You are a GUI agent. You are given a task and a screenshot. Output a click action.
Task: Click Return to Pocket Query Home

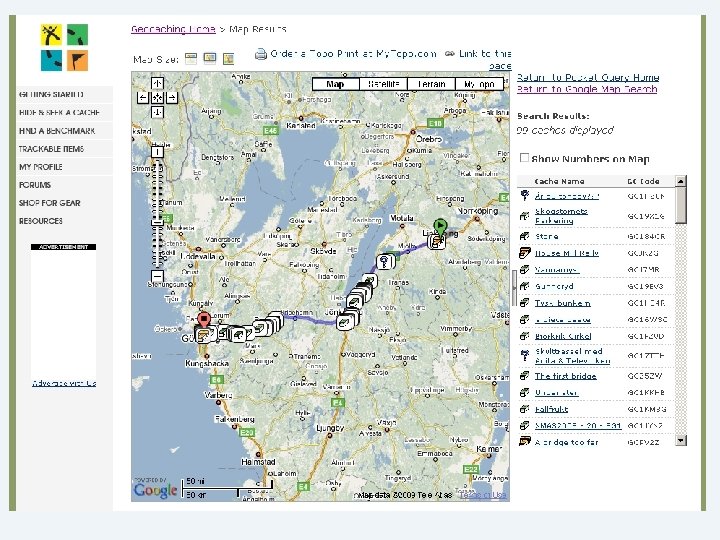coord(588,77)
